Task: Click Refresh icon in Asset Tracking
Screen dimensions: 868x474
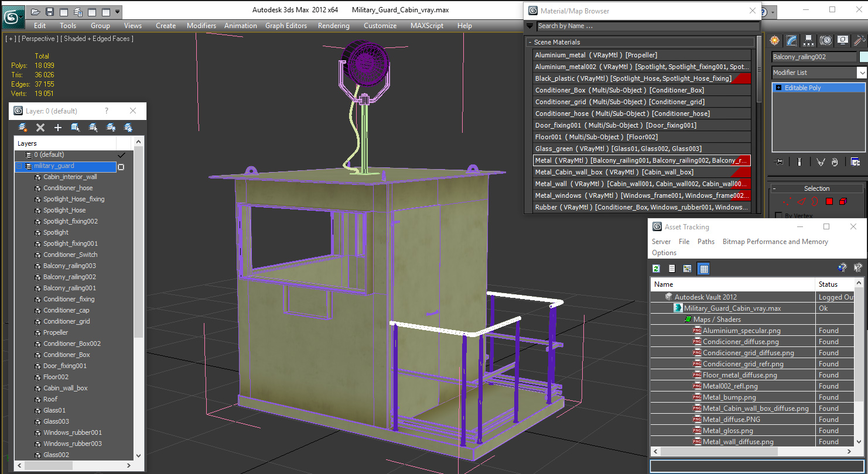Action: click(x=656, y=269)
